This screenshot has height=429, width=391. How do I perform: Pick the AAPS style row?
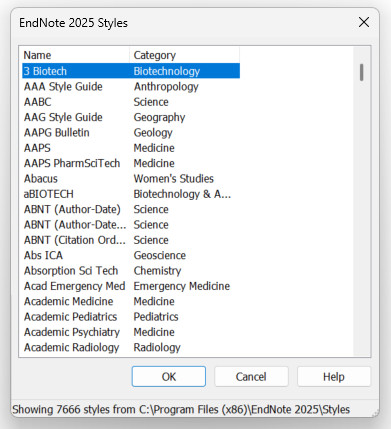[131, 148]
